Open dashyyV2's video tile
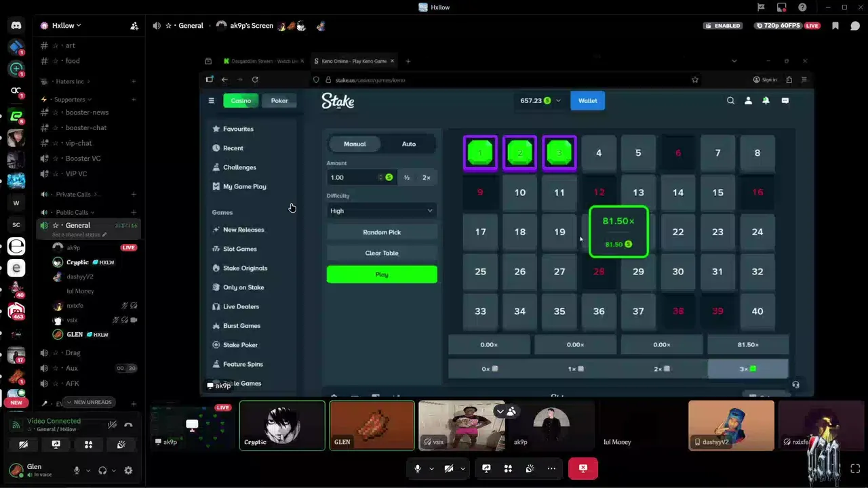Screen dimensions: 868x488 [x=731, y=426]
